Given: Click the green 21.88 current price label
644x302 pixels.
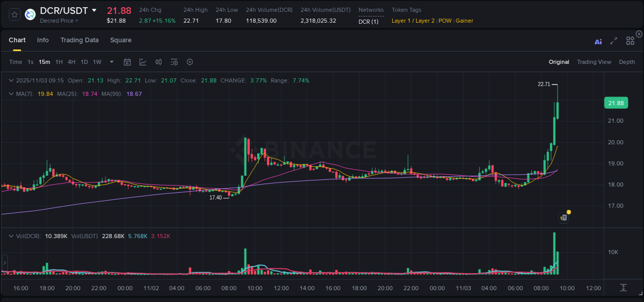Looking at the screenshot, I should 616,103.
